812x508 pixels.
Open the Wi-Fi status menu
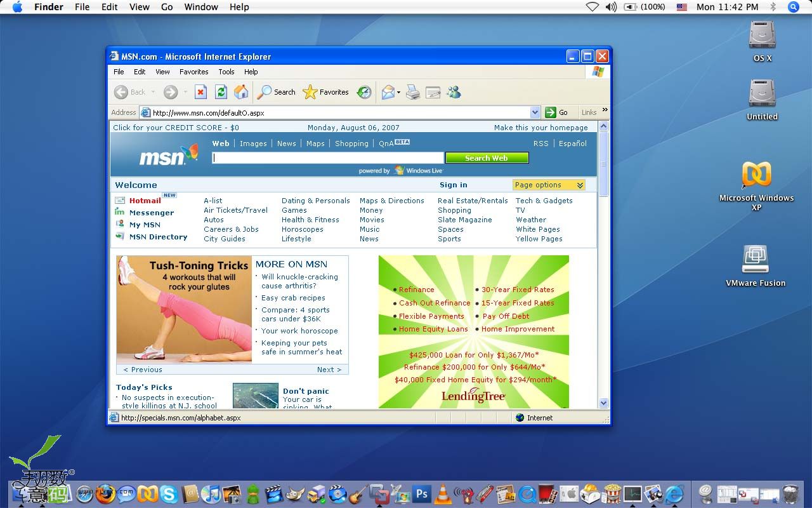click(x=592, y=7)
